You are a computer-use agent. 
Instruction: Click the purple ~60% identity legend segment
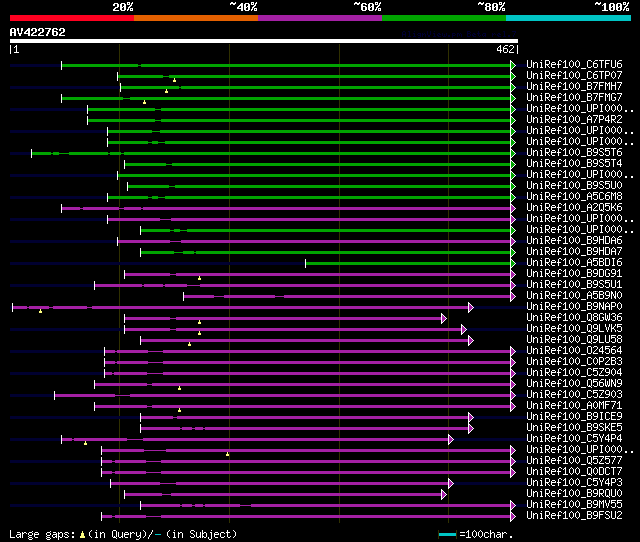click(320, 18)
